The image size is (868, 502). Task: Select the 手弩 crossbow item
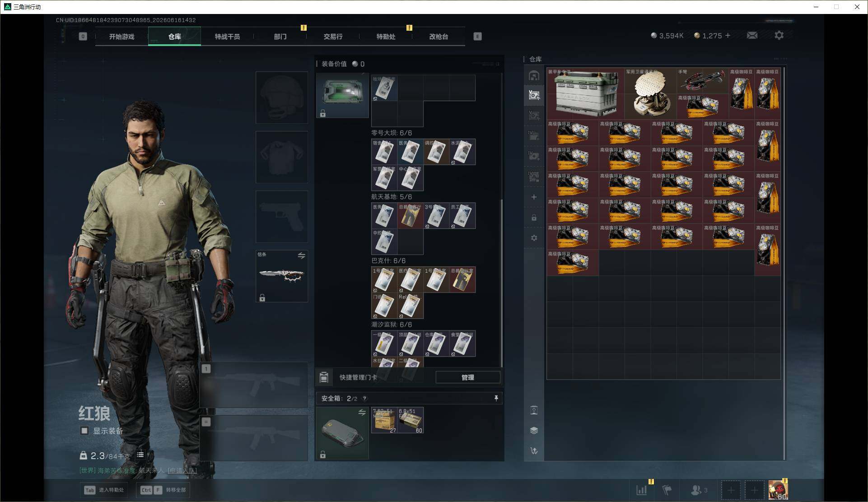[x=702, y=81]
